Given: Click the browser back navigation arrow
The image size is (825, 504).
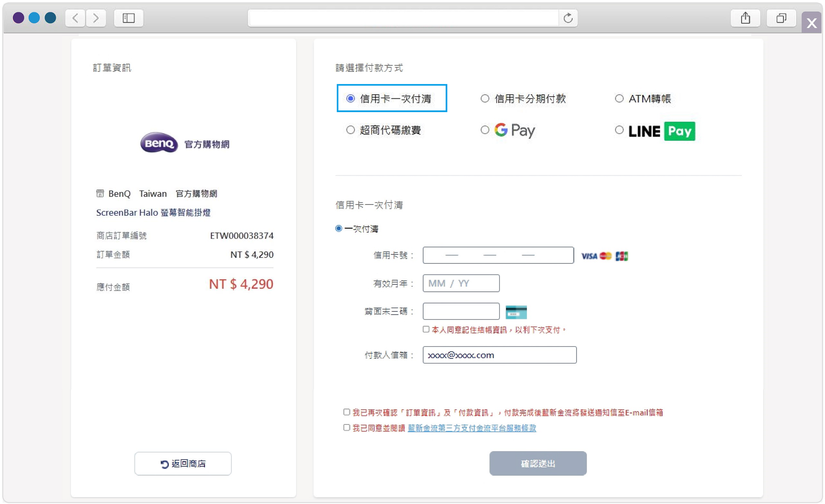Looking at the screenshot, I should [x=75, y=18].
